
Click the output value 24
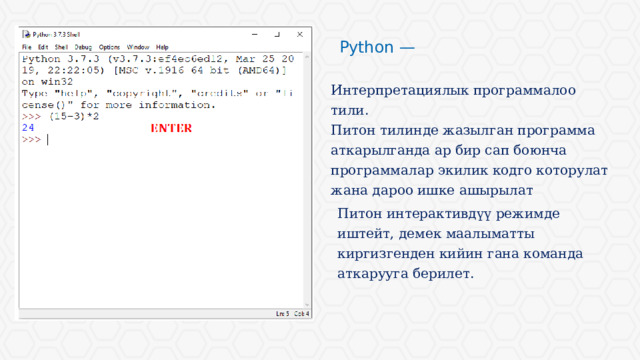point(28,128)
